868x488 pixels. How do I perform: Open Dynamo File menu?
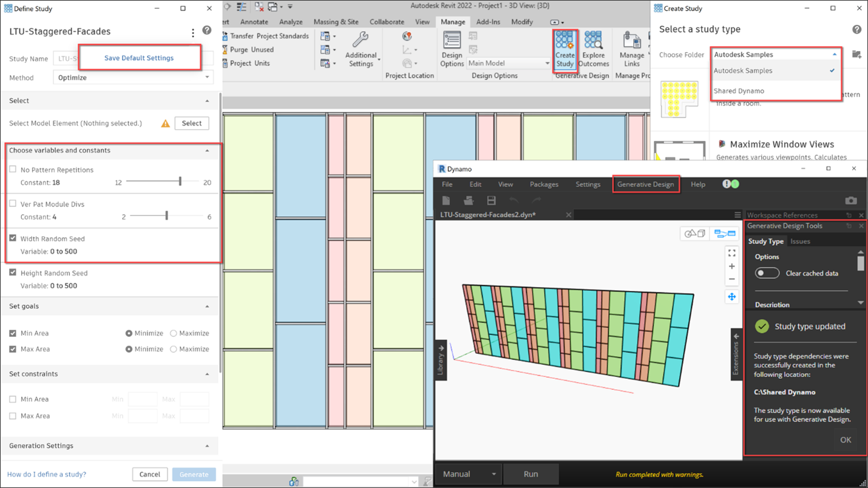447,184
